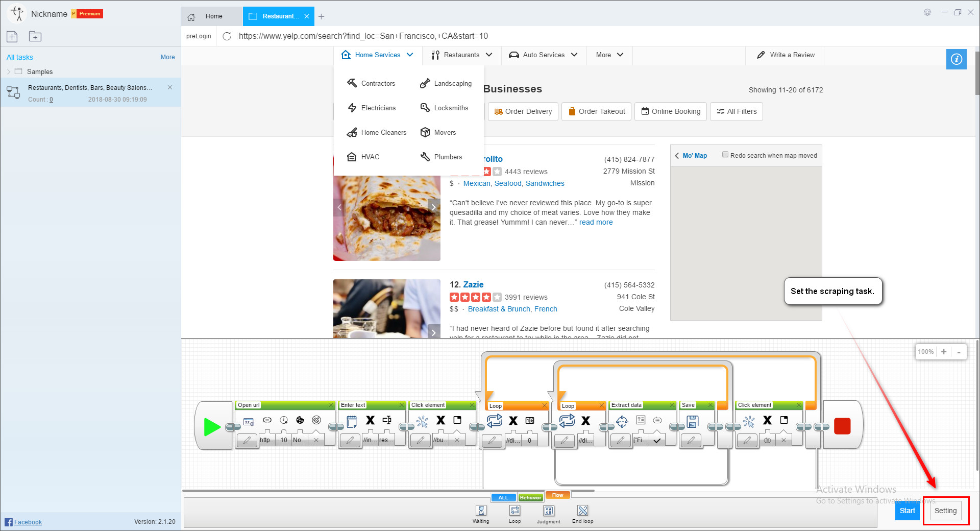The image size is (980, 531).
Task: Click the cursor icon in Click element node
Action: (423, 422)
